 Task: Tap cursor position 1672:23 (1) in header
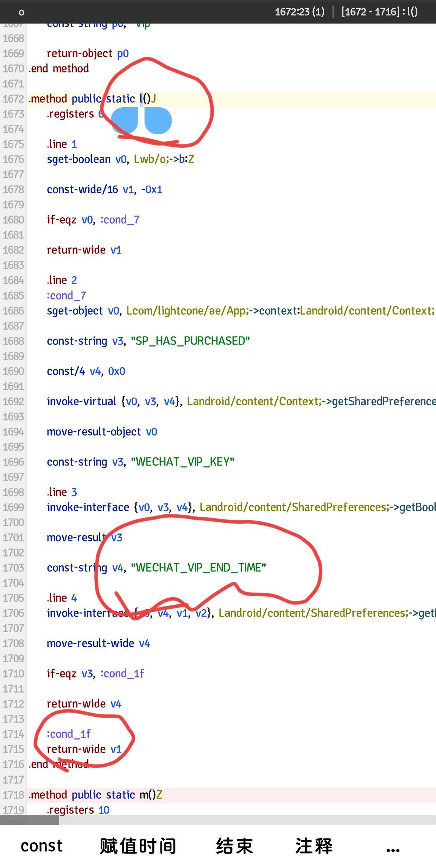(299, 12)
